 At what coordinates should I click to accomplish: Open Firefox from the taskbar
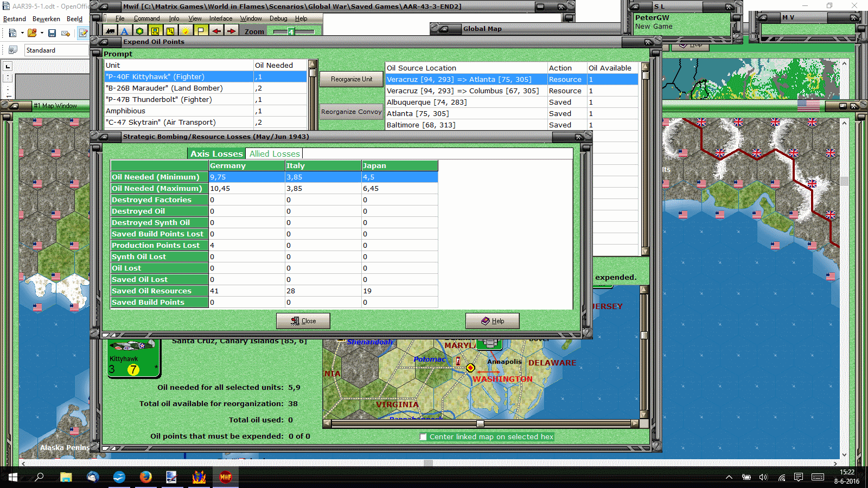click(145, 477)
